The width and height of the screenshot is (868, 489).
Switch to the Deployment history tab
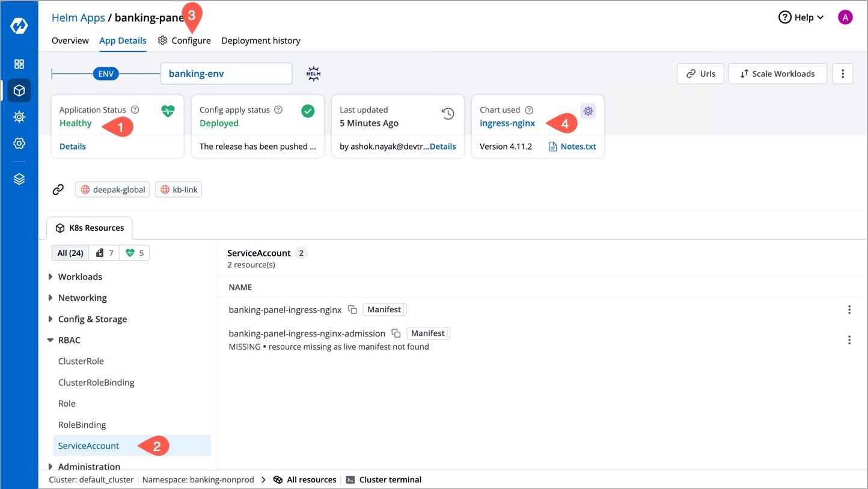click(261, 41)
